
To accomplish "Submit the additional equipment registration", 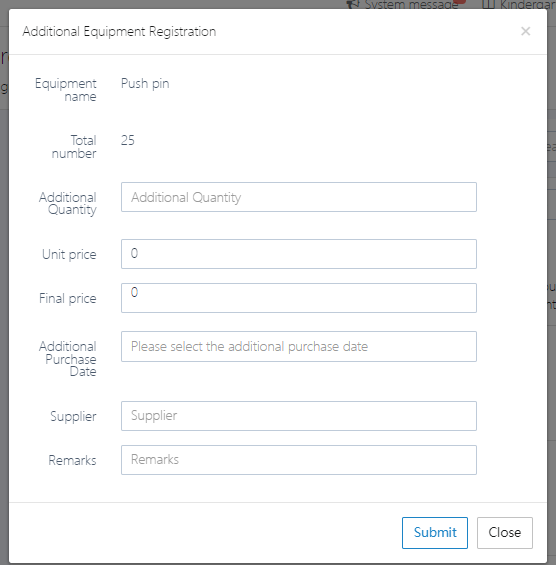I will pyautogui.click(x=435, y=533).
